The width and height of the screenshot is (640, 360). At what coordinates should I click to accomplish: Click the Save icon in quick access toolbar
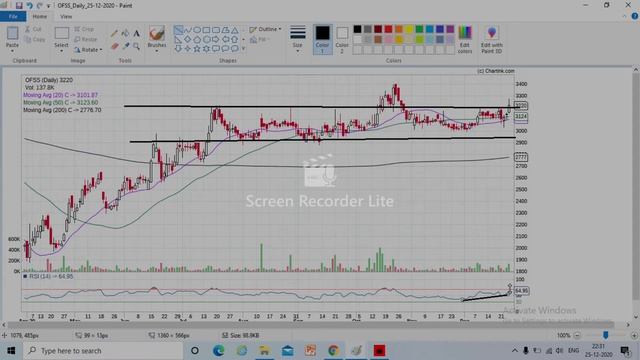pos(19,6)
